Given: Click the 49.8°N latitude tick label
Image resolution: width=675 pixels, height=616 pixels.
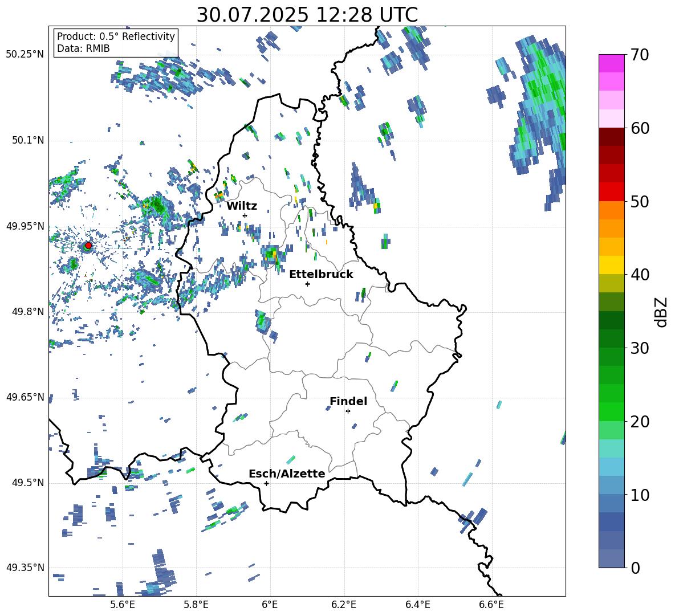Looking at the screenshot, I should pyautogui.click(x=27, y=312).
